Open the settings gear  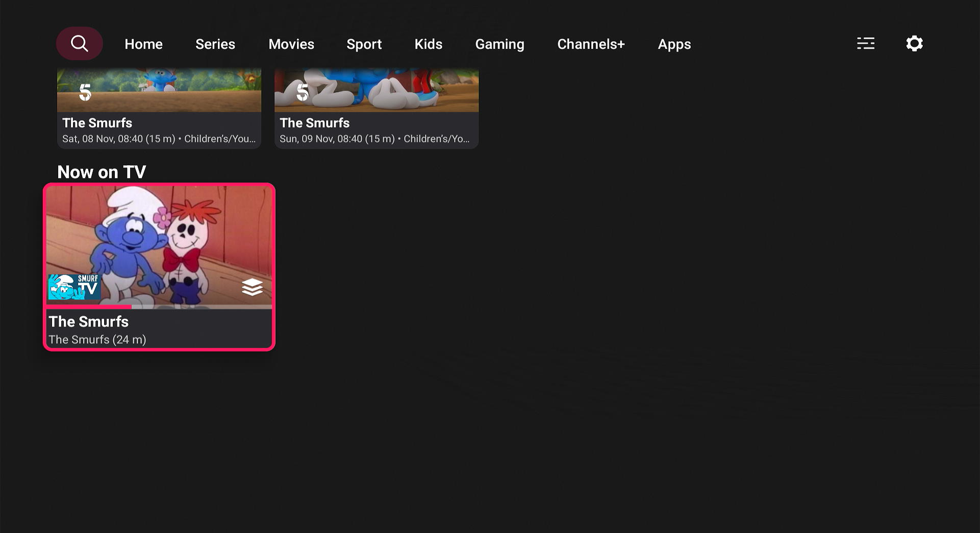click(x=914, y=43)
